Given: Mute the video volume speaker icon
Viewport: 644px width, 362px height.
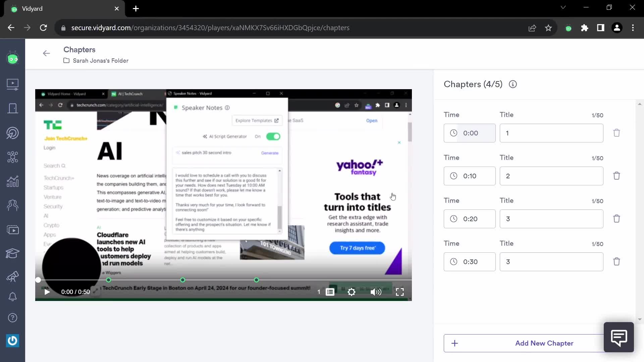Looking at the screenshot, I should click(376, 292).
